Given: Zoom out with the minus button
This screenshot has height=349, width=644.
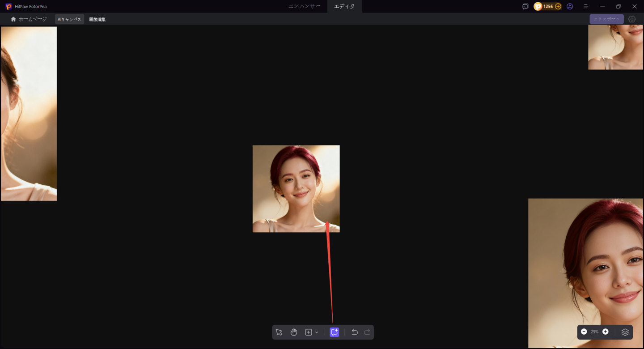Looking at the screenshot, I should click(584, 332).
